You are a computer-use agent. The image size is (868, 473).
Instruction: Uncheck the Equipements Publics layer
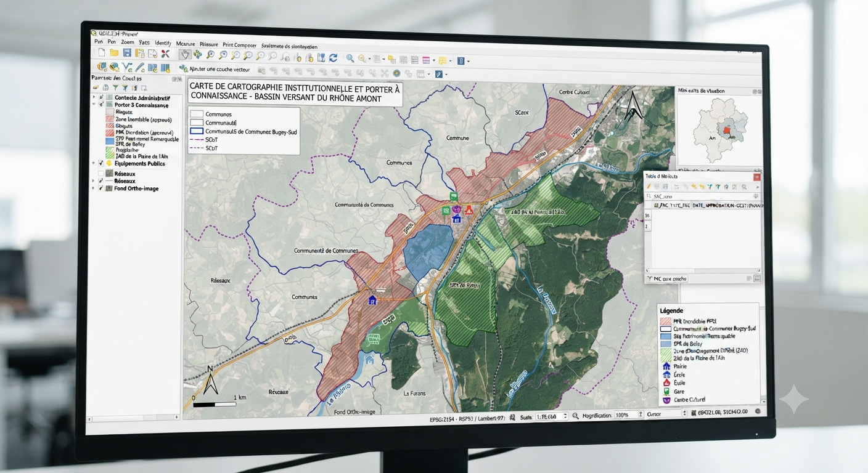[x=101, y=163]
